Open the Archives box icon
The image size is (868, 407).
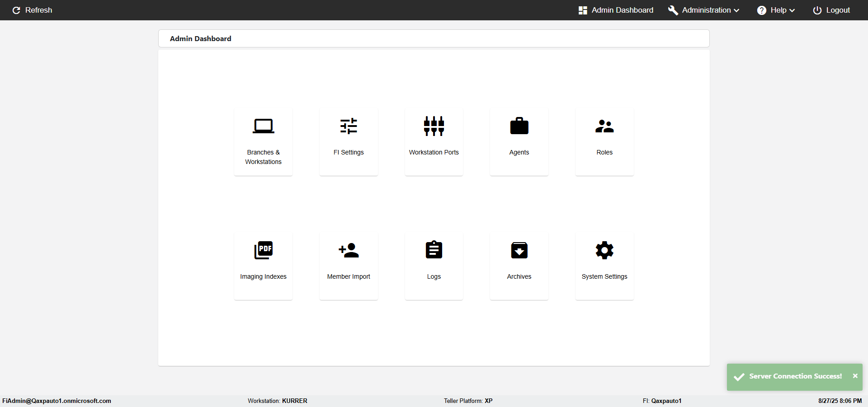(519, 250)
